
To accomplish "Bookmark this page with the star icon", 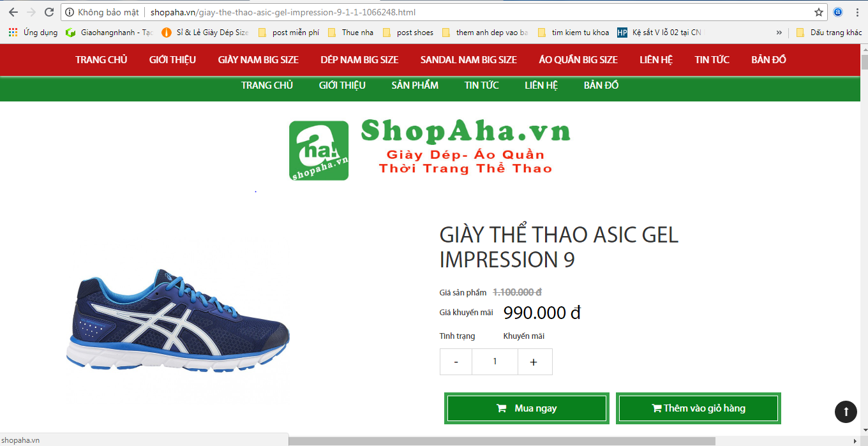I will 819,12.
